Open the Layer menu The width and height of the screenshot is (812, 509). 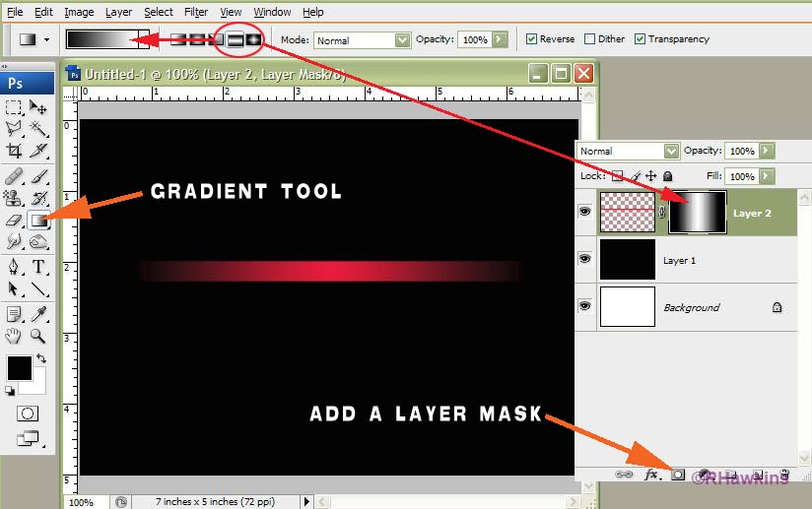click(x=118, y=12)
